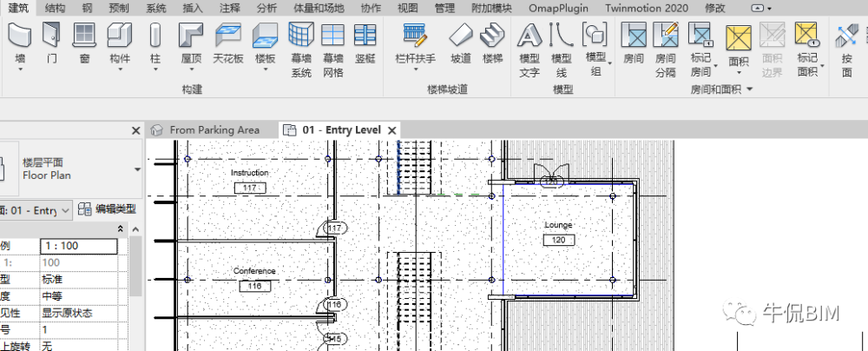This screenshot has width=868, height=351.
Task: Select the Curtain System (幕墙系统) tool
Action: [x=302, y=50]
